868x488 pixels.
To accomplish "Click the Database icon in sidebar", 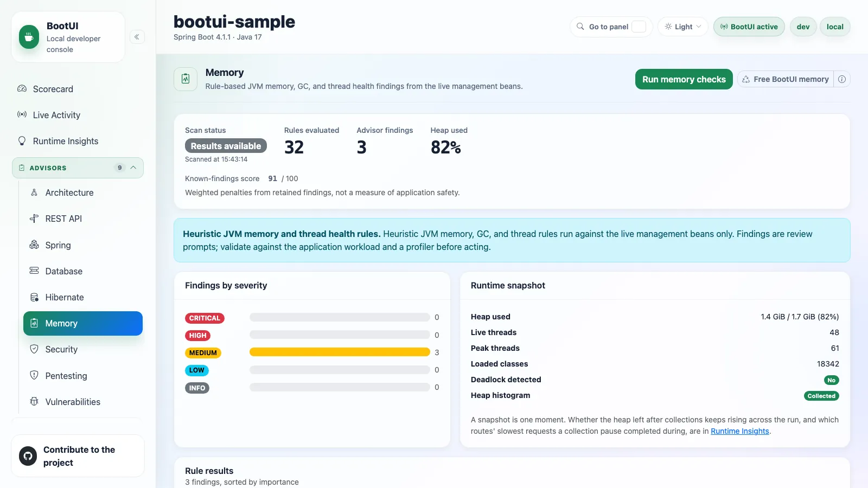I will 34,271.
